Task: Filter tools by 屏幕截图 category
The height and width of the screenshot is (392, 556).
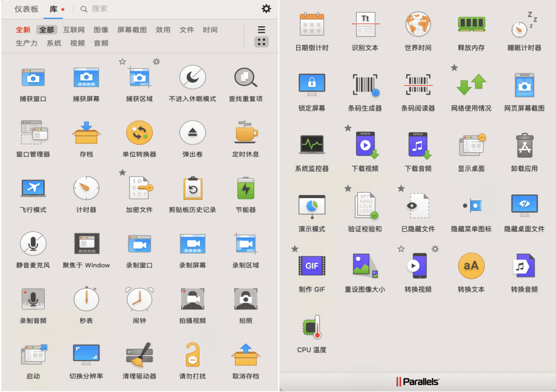Action: [132, 30]
